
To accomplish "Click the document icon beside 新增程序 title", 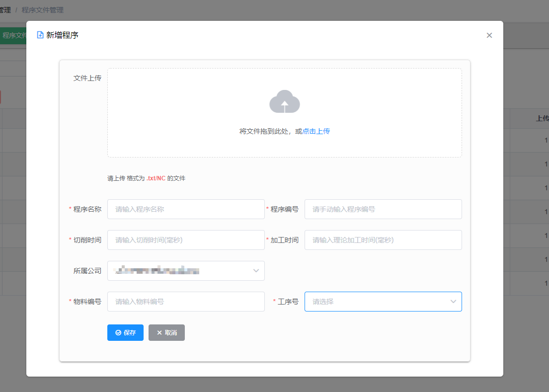I will coord(40,35).
